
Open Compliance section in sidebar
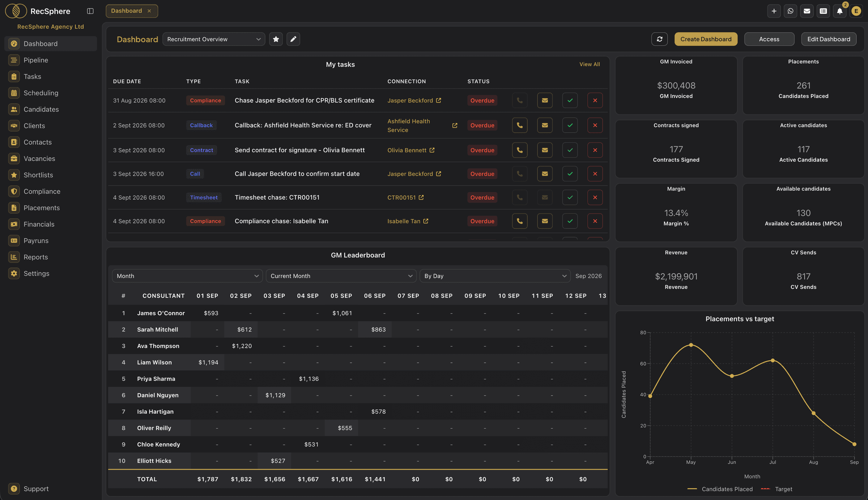point(51,191)
